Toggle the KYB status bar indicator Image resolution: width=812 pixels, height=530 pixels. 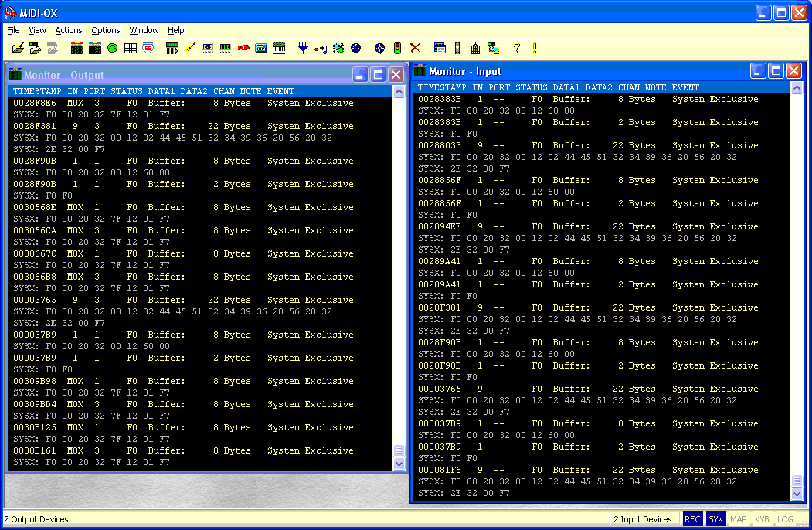(x=762, y=519)
